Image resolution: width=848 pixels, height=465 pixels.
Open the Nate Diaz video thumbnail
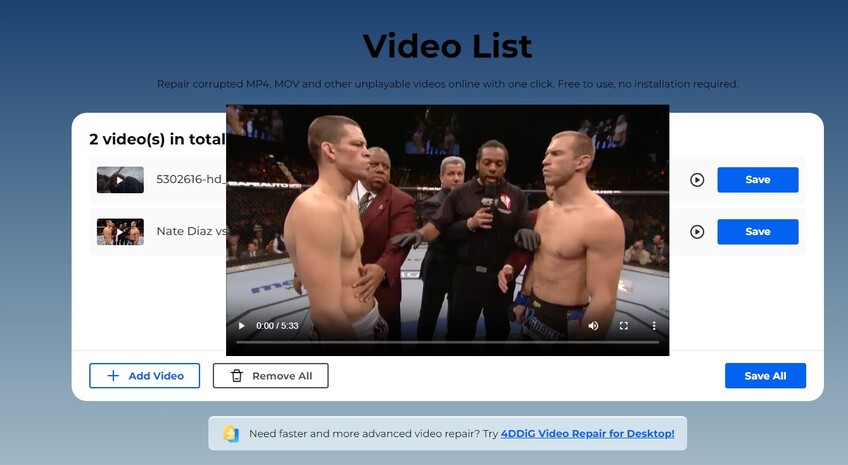click(x=120, y=231)
